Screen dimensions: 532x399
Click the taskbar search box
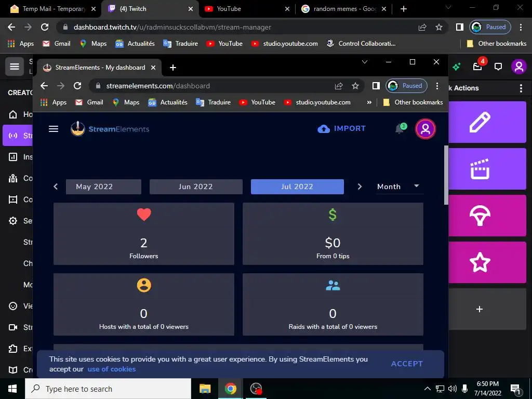[108, 389]
